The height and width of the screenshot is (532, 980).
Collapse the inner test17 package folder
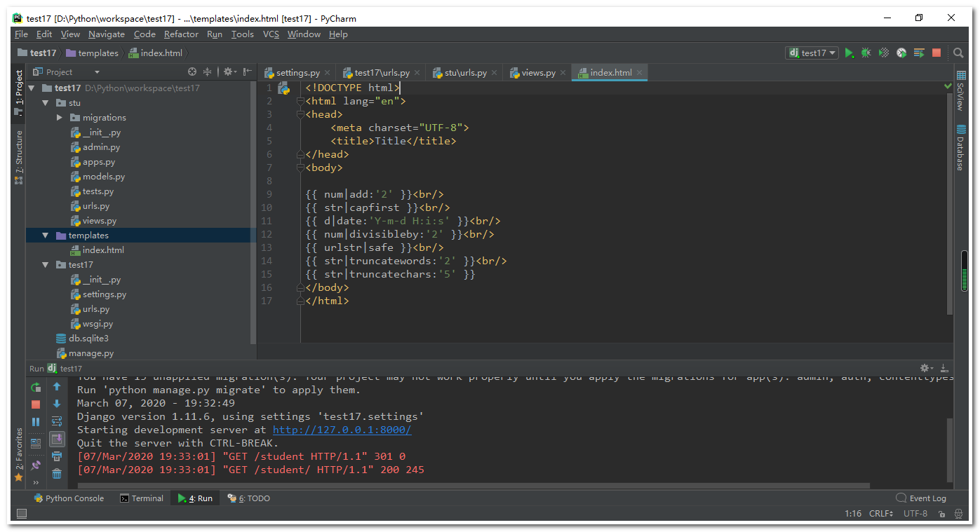(x=46, y=265)
